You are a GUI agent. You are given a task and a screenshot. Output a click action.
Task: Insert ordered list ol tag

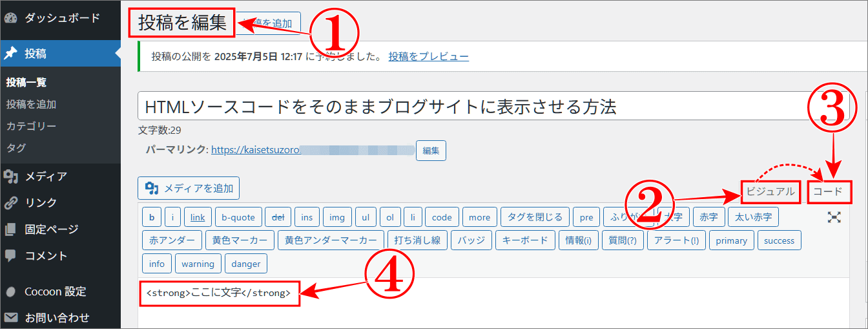pos(391,218)
